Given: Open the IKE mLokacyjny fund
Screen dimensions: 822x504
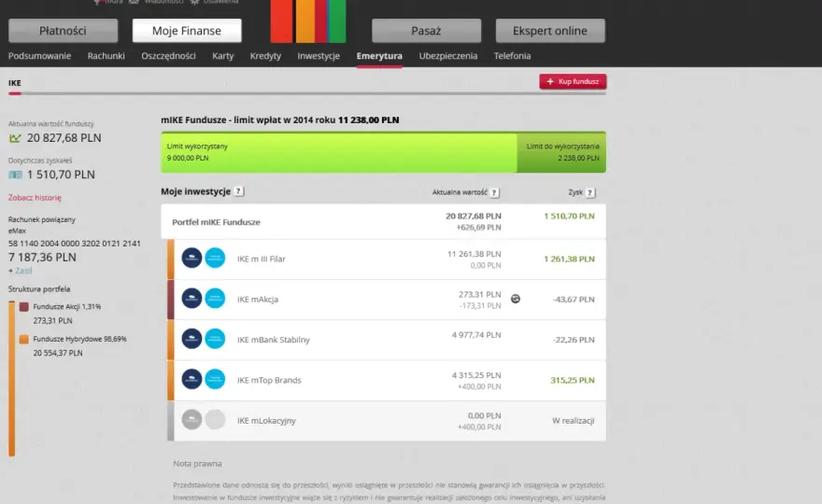Looking at the screenshot, I should click(x=387, y=421).
